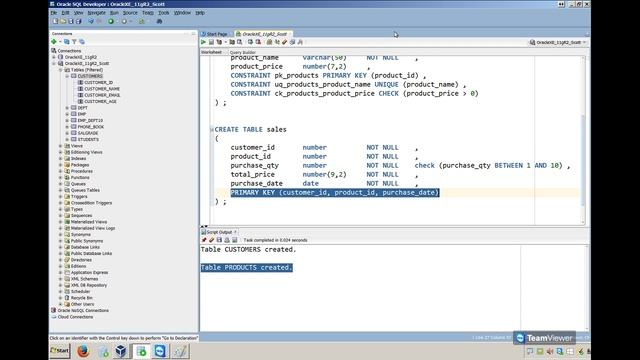Click the highlighted PRIMARY KEY line in editor
The height and width of the screenshot is (360, 640).
(x=335, y=192)
